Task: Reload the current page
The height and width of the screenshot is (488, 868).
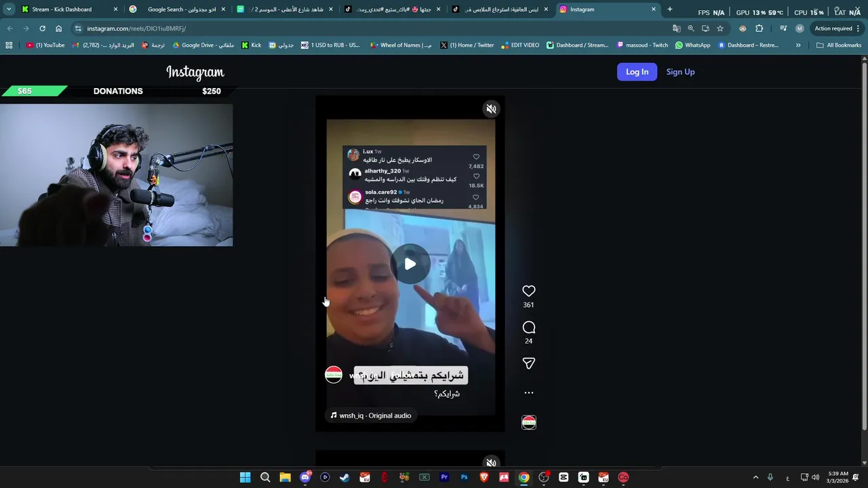Action: [42, 28]
